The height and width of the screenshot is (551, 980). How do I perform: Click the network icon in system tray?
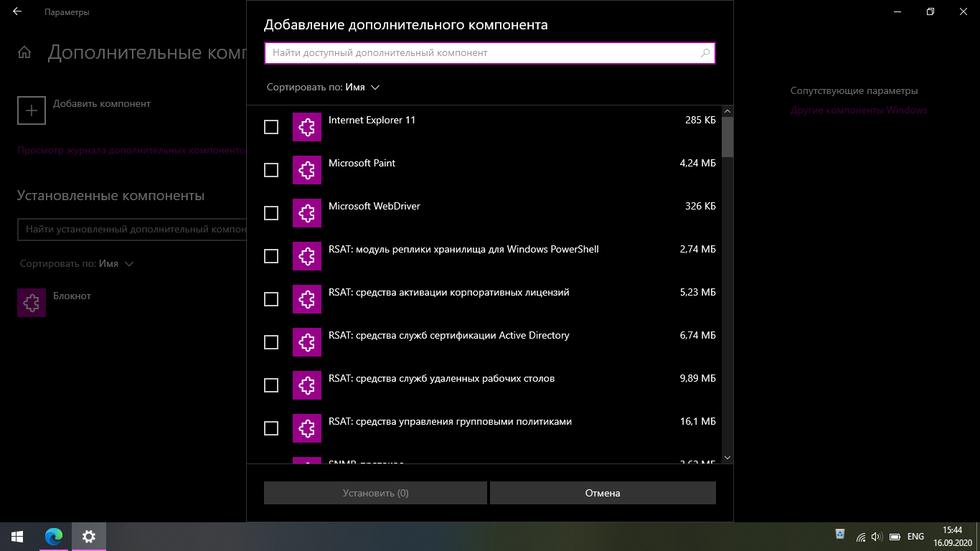click(861, 537)
